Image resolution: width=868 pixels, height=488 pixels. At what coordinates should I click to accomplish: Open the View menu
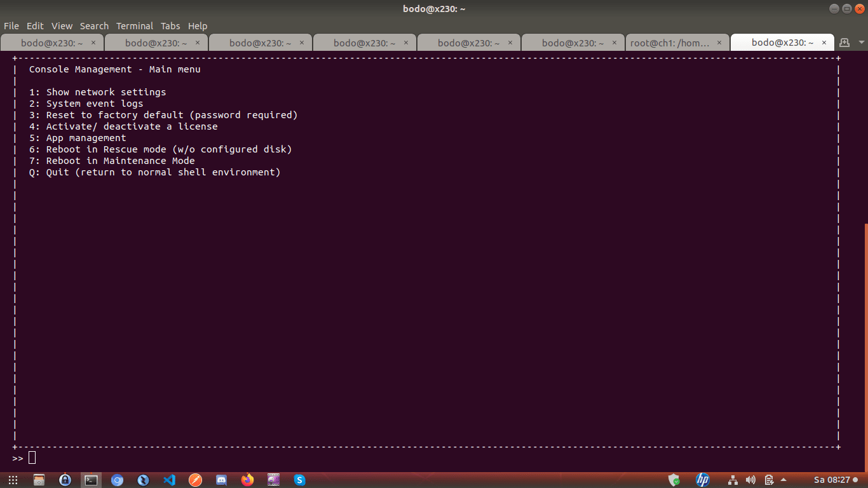(62, 26)
